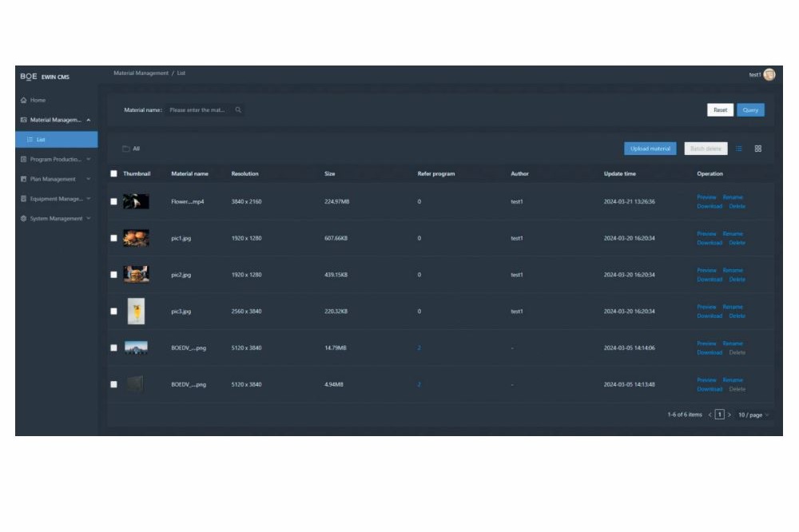
Task: Click the Upload material button
Action: [650, 149]
